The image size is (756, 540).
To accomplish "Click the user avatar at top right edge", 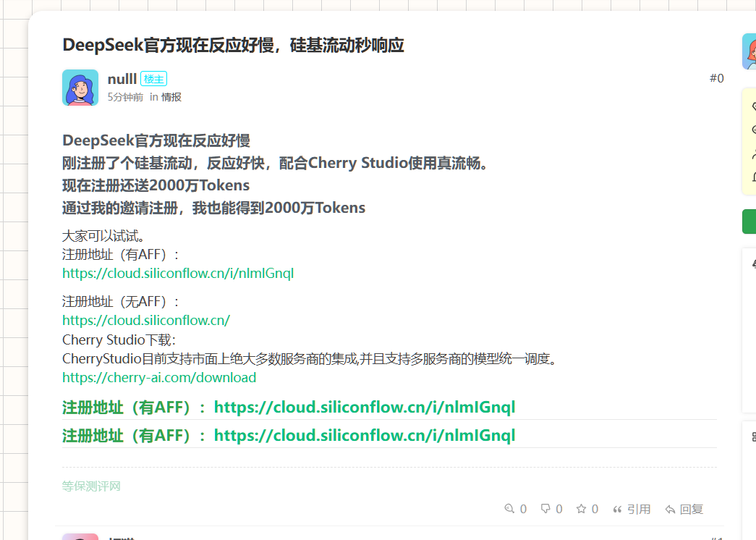I will (749, 51).
